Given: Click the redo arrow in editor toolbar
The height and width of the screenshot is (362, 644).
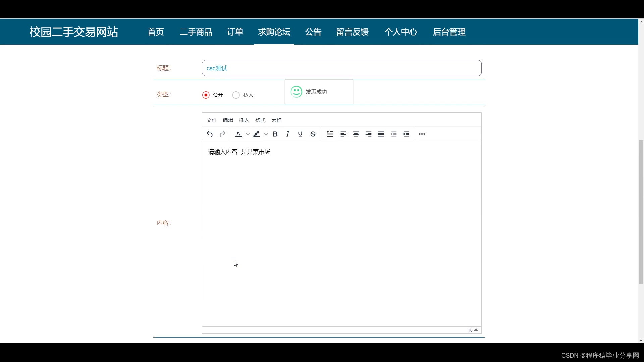Looking at the screenshot, I should (222, 134).
